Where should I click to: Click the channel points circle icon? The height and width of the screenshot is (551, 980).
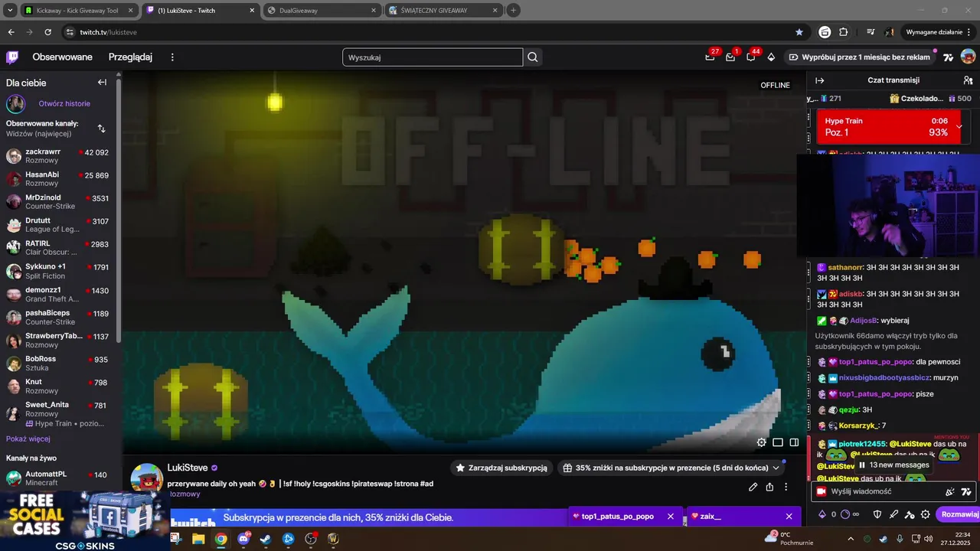[x=845, y=515]
